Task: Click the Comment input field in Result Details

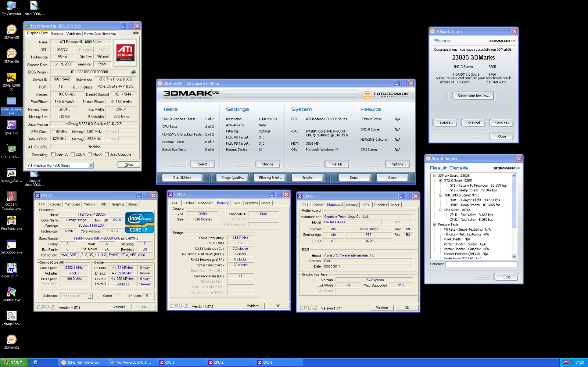Action: (x=481, y=264)
